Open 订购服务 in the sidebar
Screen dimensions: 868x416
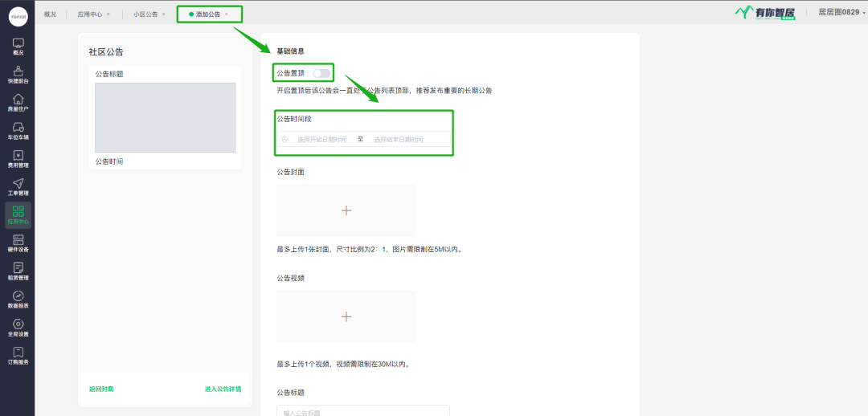click(x=18, y=356)
